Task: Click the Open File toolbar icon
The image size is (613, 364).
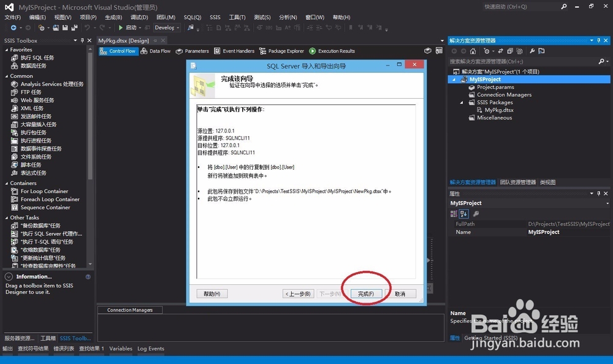Action: tap(56, 28)
